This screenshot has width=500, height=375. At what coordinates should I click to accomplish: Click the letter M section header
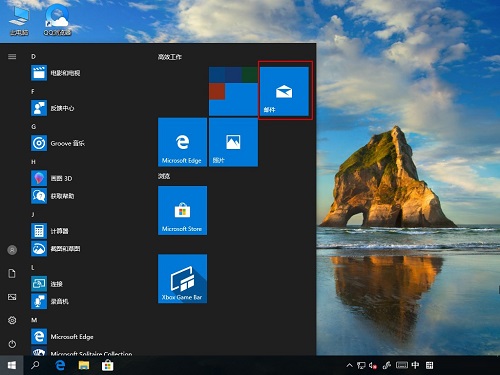34,320
